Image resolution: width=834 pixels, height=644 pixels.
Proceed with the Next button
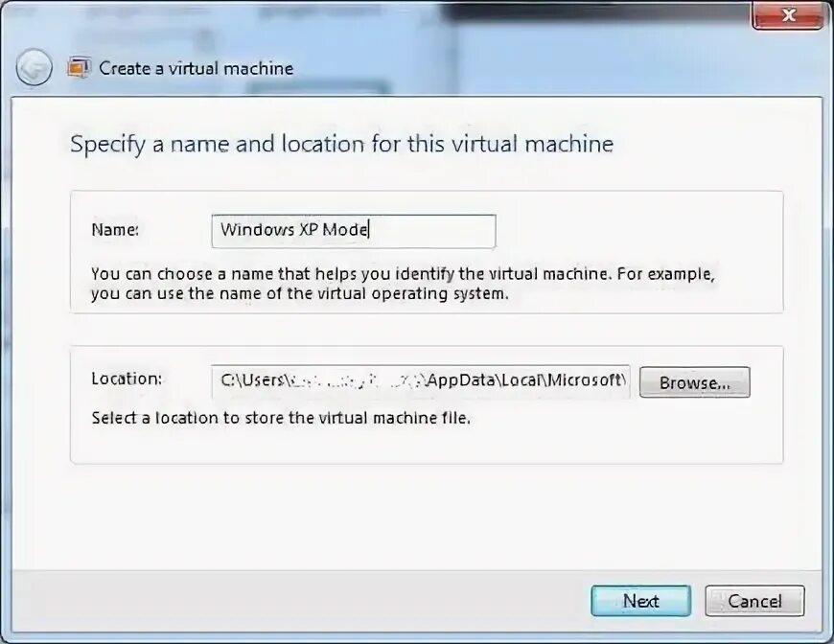click(641, 601)
